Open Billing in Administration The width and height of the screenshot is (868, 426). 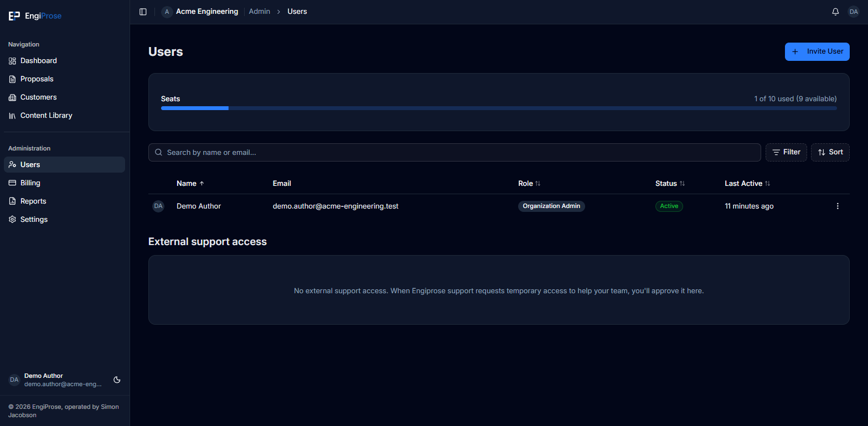tap(64, 183)
